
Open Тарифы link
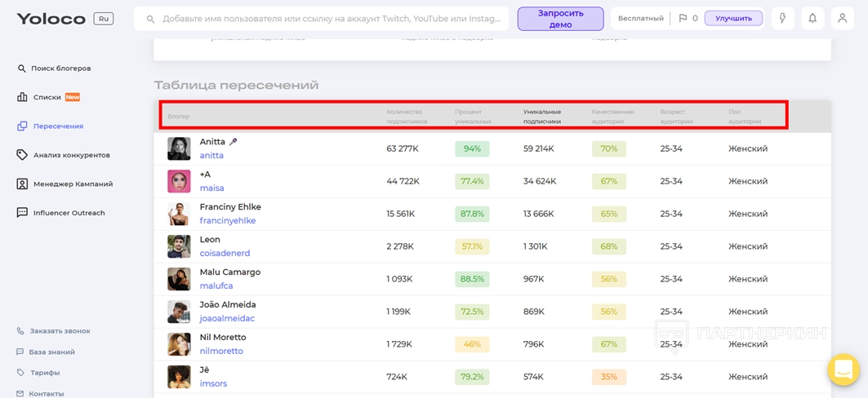click(45, 374)
